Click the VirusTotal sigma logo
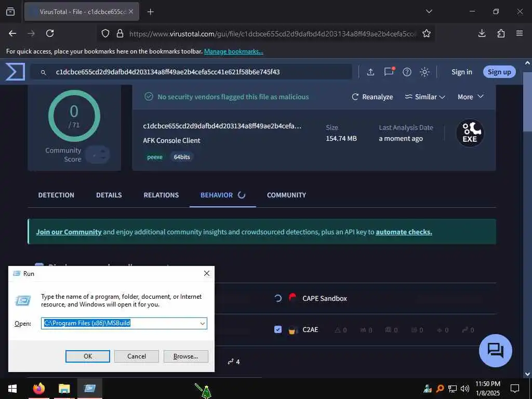Image resolution: width=532 pixels, height=399 pixels. [15, 72]
